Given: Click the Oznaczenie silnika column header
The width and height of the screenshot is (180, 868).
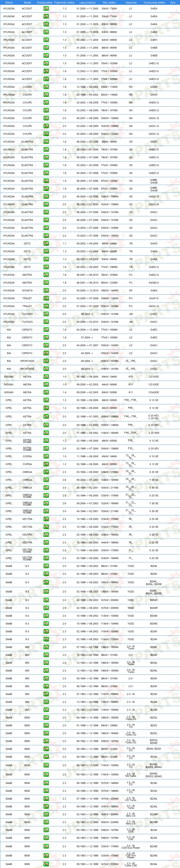Looking at the screenshot, I should [154, 2].
